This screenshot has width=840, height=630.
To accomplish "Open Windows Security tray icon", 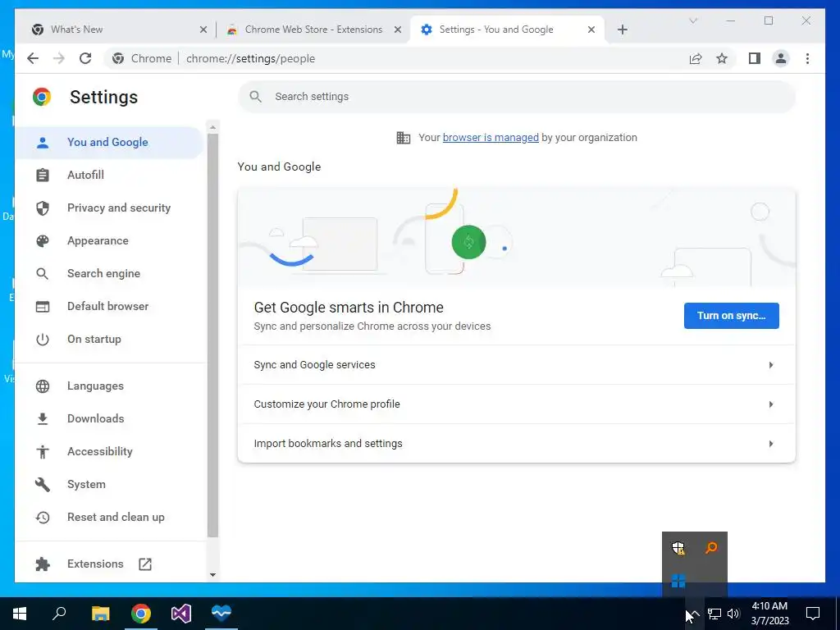I will (678, 547).
